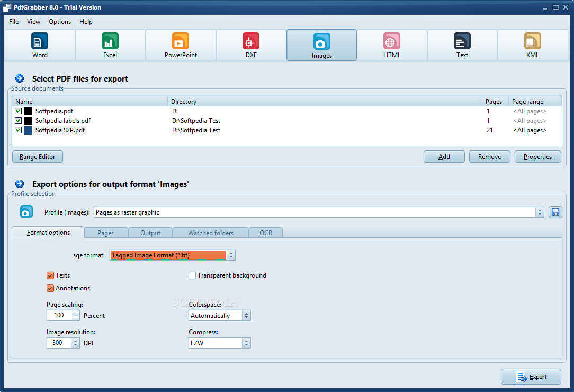
Task: Click the Page scaling percent spinner
Action: pyautogui.click(x=75, y=315)
